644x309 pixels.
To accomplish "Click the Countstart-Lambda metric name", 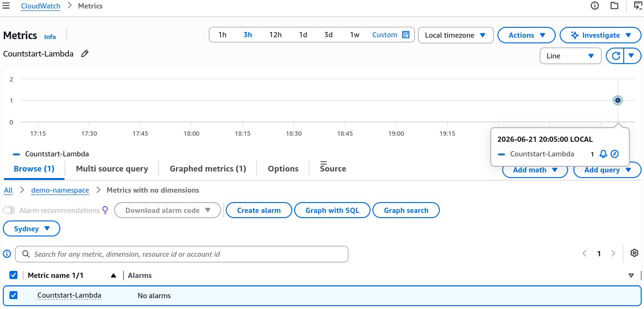I will point(69,295).
